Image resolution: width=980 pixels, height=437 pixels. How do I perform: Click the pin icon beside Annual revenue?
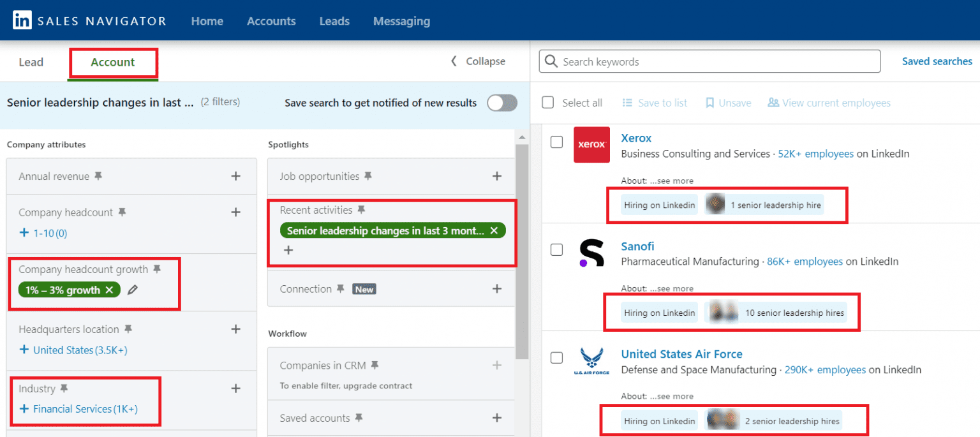coord(98,176)
